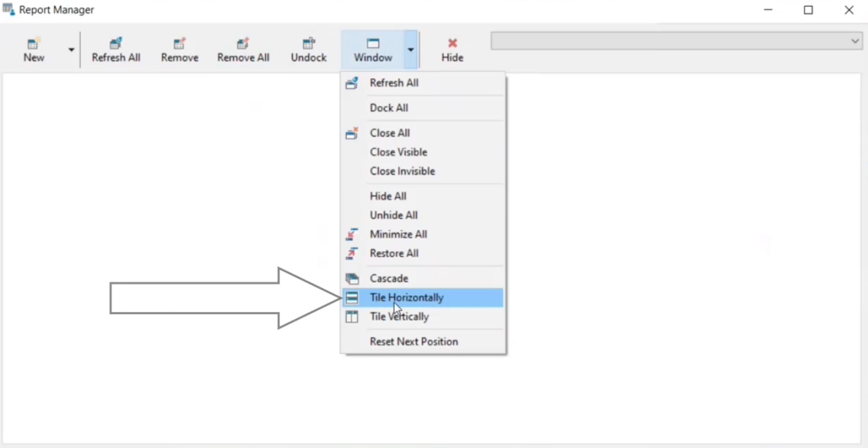868x448 pixels.
Task: Select Tile Vertically from Window menu
Action: 399,317
